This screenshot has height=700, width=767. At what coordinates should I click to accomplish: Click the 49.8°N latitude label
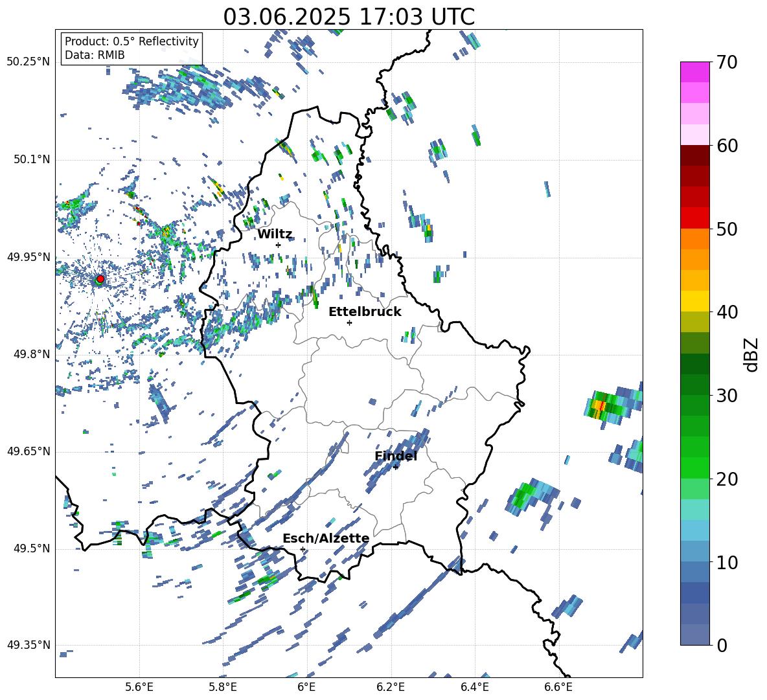32,354
